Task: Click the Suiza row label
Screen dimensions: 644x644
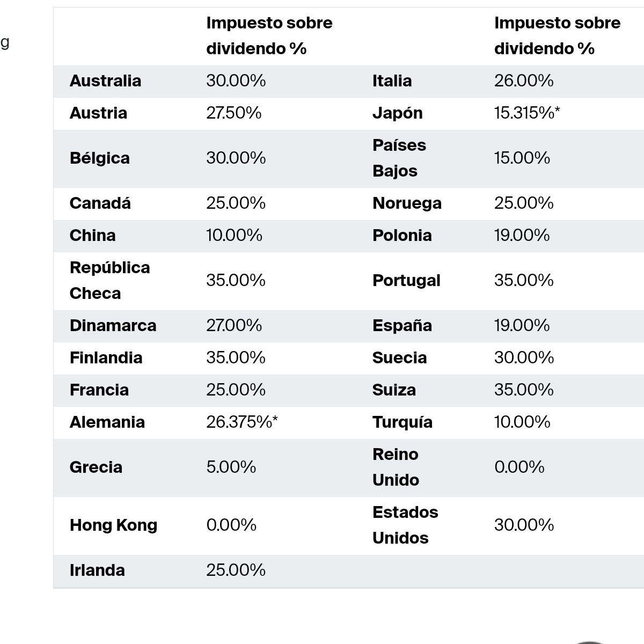Action: (x=394, y=390)
